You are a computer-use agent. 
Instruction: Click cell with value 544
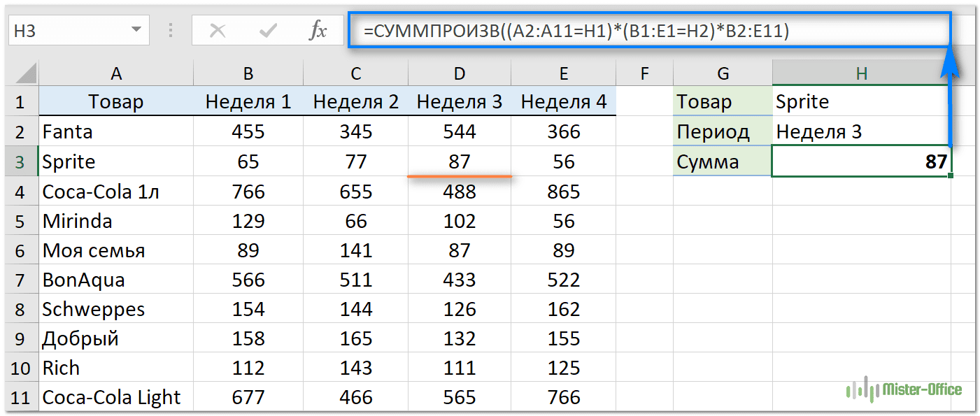click(x=460, y=131)
